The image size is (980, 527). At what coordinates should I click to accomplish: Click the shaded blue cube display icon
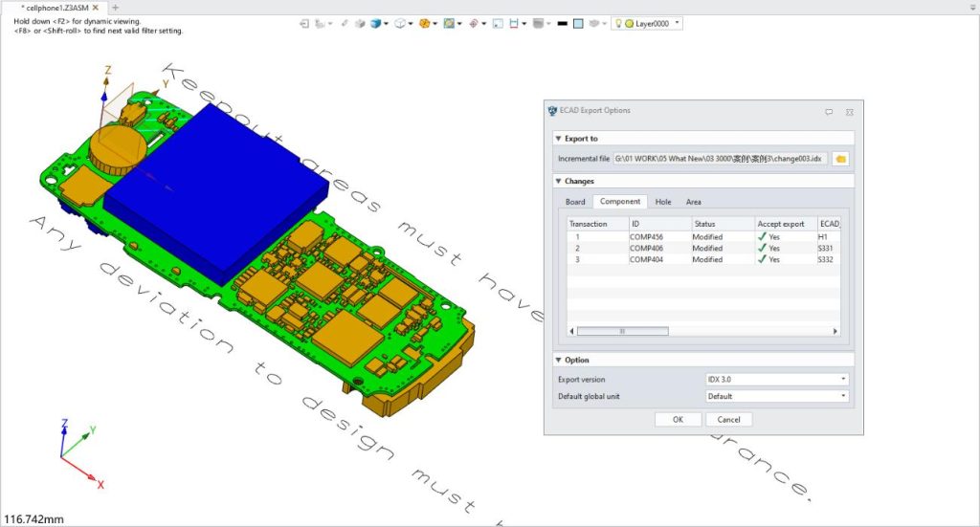pos(376,23)
